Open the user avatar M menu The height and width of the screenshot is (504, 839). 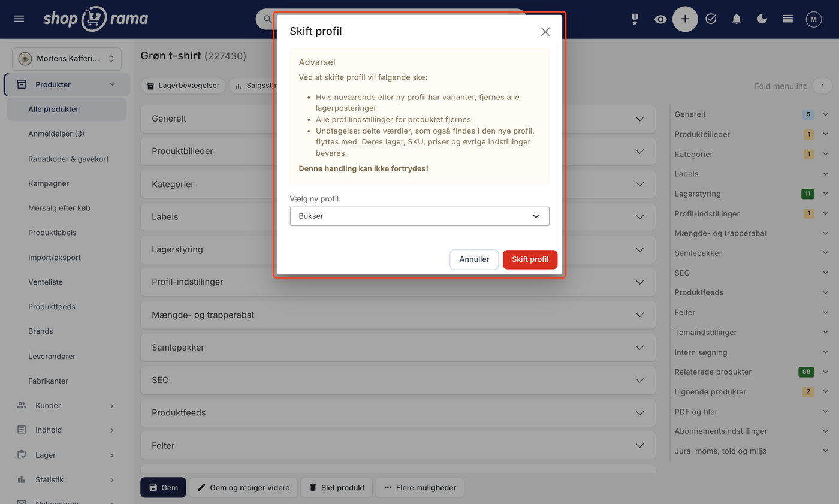(813, 19)
